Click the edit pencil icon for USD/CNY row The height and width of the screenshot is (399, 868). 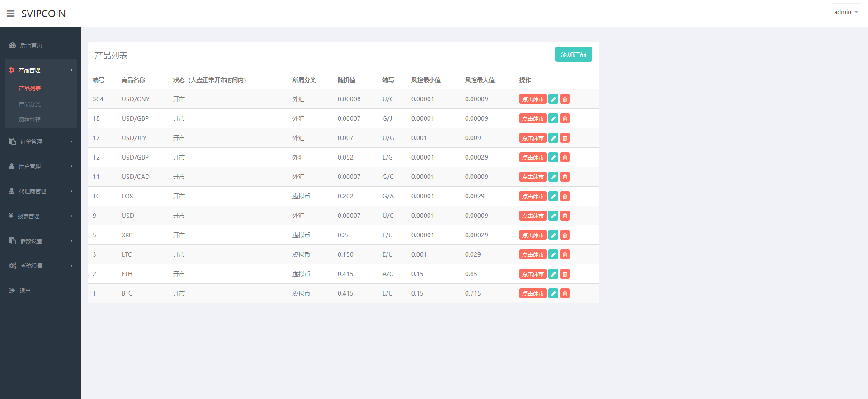(x=553, y=99)
